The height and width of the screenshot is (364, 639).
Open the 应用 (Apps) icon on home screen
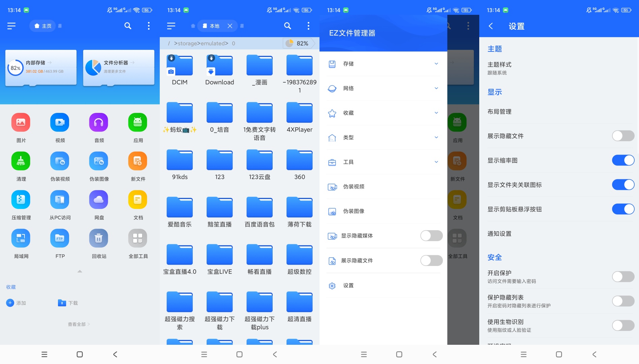(x=138, y=122)
